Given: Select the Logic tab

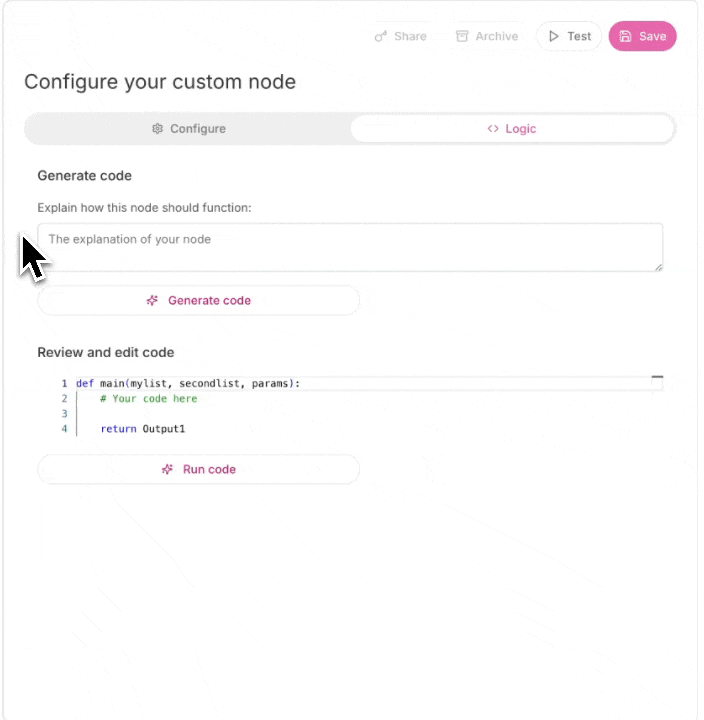Looking at the screenshot, I should point(512,129).
